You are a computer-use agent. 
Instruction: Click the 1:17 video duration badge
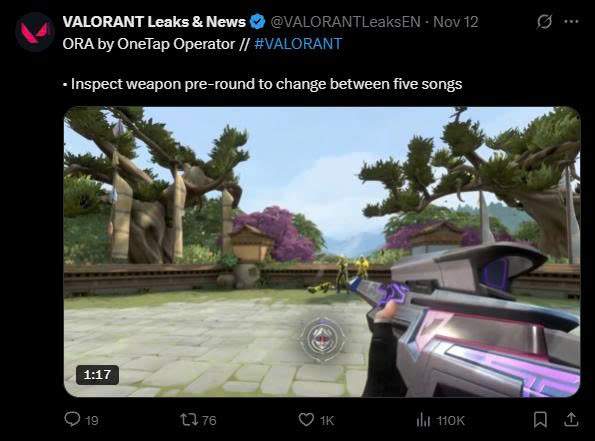pyautogui.click(x=97, y=375)
